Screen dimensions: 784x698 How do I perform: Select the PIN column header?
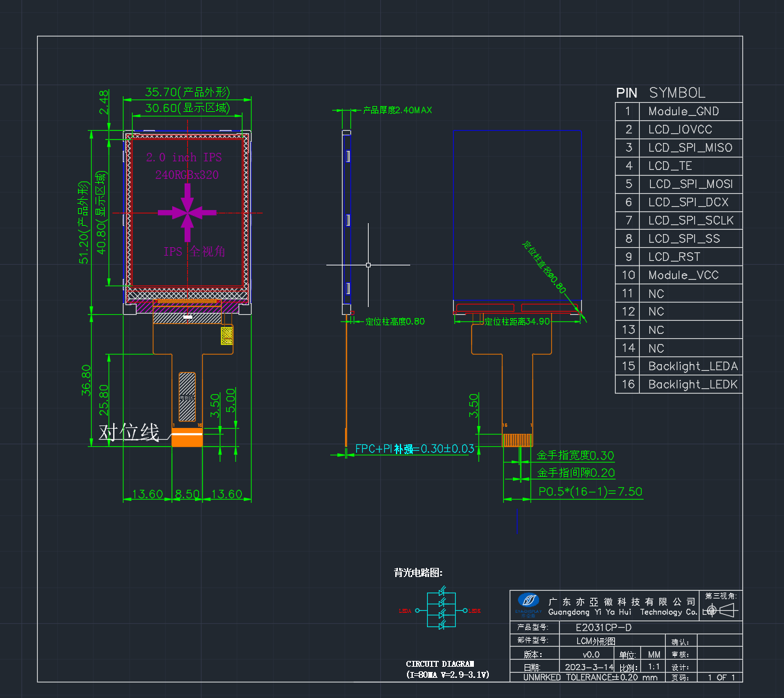point(627,93)
